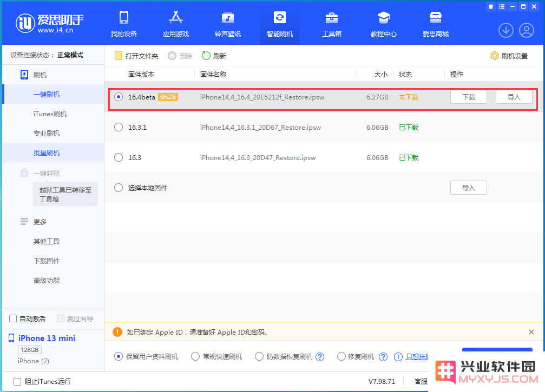
Task: Click the 更多 sidebar heading icon
Action: (24, 222)
